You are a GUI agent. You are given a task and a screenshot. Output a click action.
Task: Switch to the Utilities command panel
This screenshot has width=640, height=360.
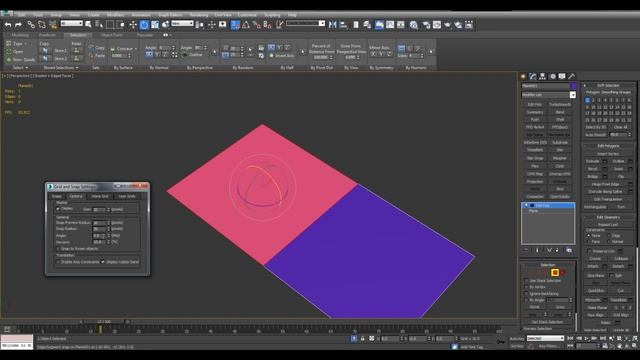pyautogui.click(x=572, y=76)
